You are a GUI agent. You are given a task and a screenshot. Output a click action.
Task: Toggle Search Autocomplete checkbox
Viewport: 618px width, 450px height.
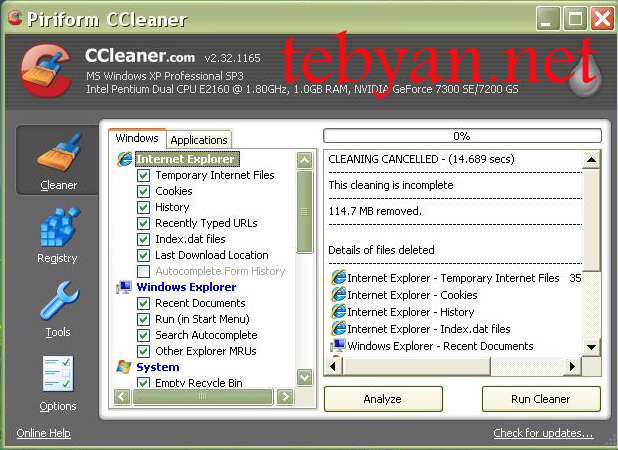click(143, 335)
